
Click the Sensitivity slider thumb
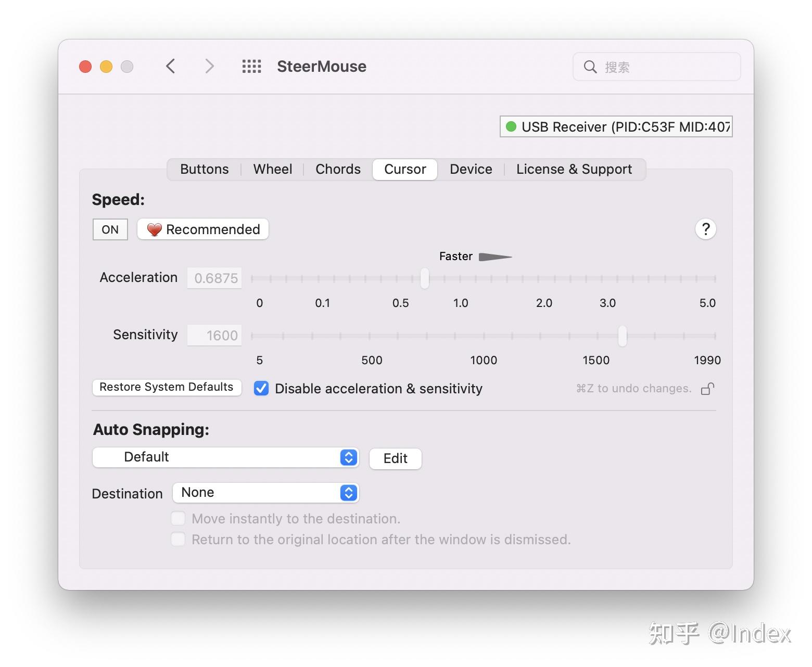(x=623, y=336)
